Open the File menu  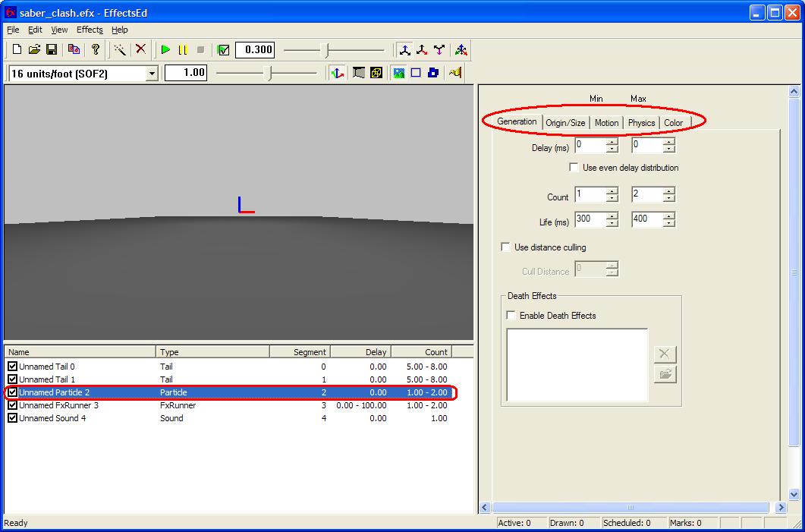coord(13,30)
